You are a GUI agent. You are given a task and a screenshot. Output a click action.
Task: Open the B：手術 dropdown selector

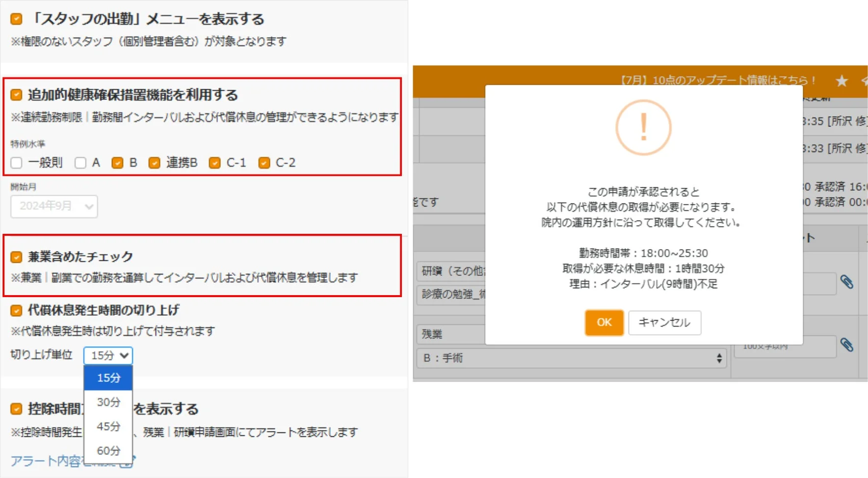point(571,358)
